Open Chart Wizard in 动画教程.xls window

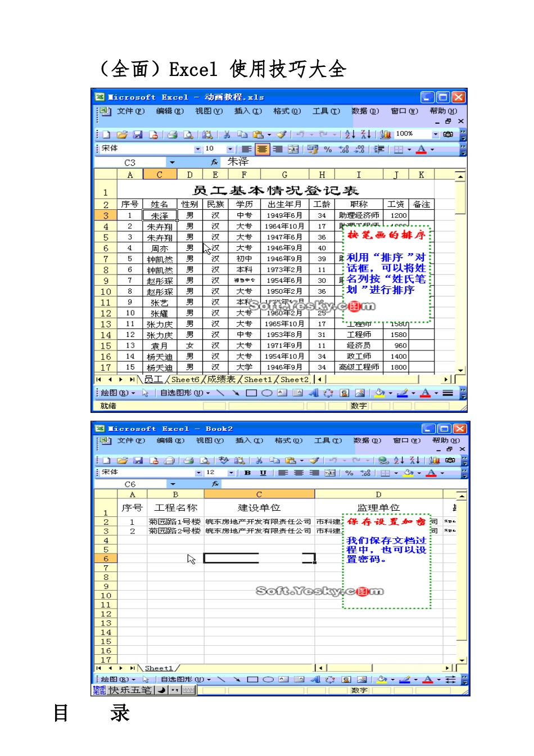coord(386,134)
